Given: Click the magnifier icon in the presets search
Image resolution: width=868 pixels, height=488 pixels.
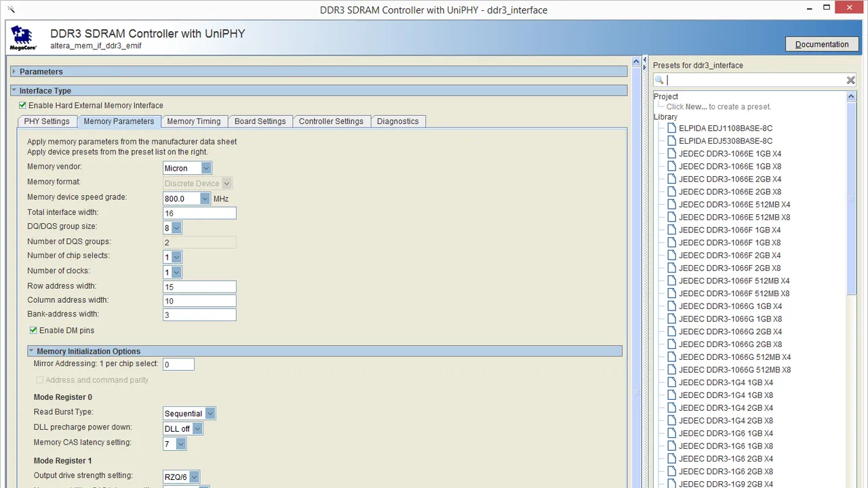Looking at the screenshot, I should [x=659, y=80].
